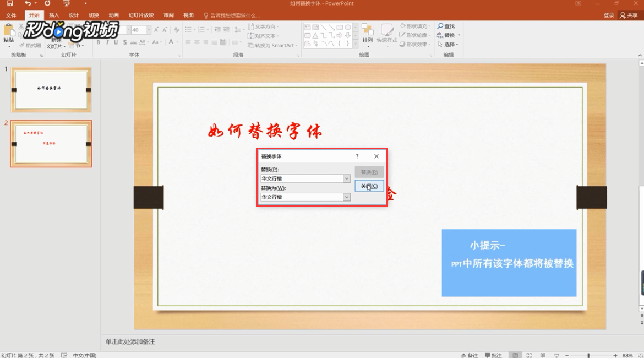Click the 关闭(C) button in Replace Font dialog

point(370,186)
